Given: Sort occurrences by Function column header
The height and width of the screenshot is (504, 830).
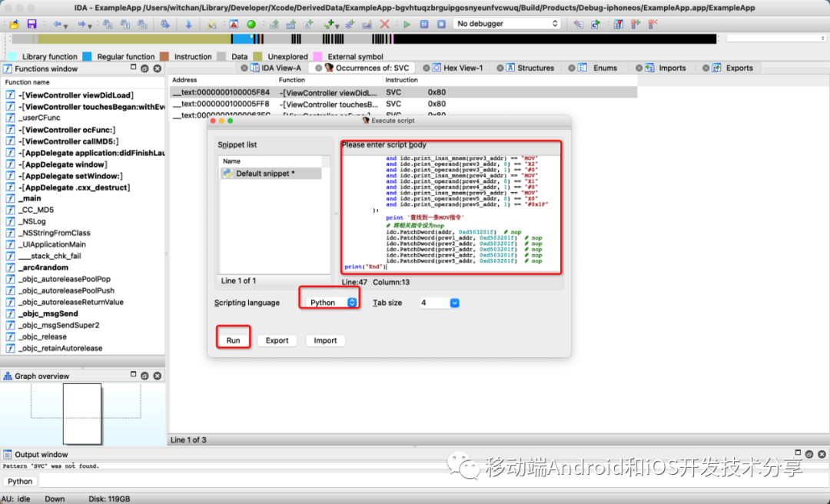Looking at the screenshot, I should [330, 80].
